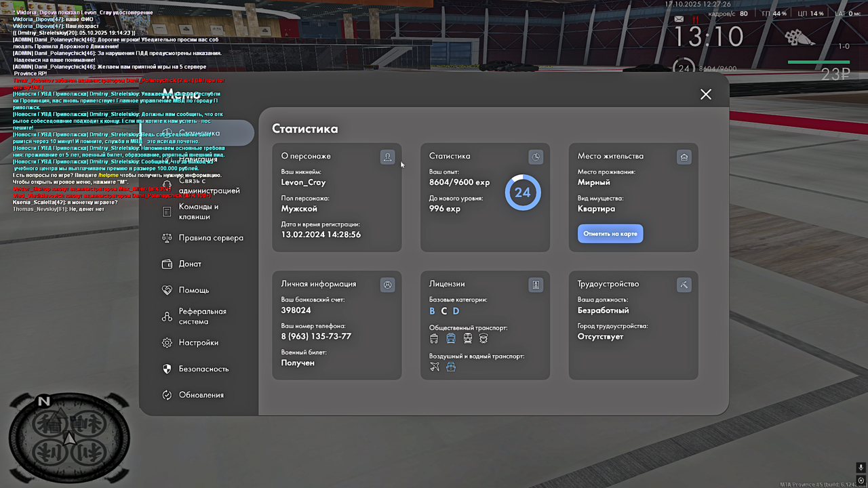Click the driver cap license icon

(x=484, y=338)
